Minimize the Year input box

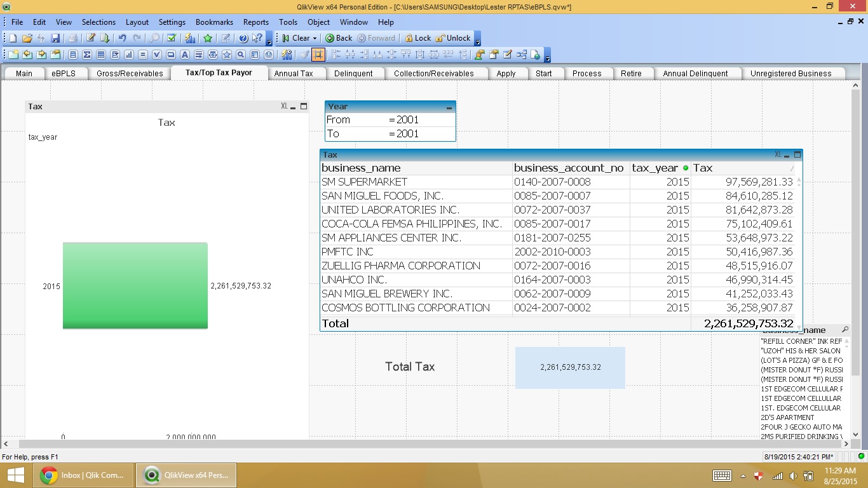coord(449,107)
